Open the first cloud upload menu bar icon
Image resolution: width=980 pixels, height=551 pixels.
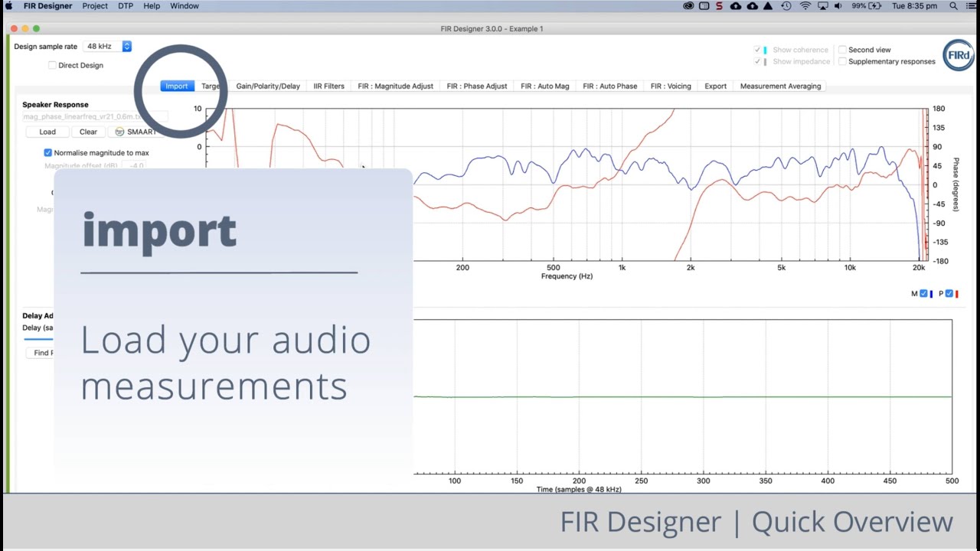coord(736,5)
